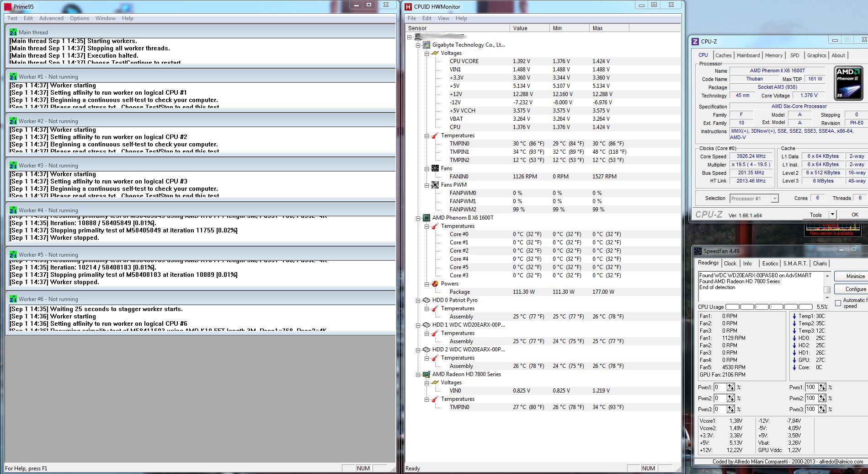Click the Worker #1 window icon
The height and width of the screenshot is (474, 868).
(13, 76)
